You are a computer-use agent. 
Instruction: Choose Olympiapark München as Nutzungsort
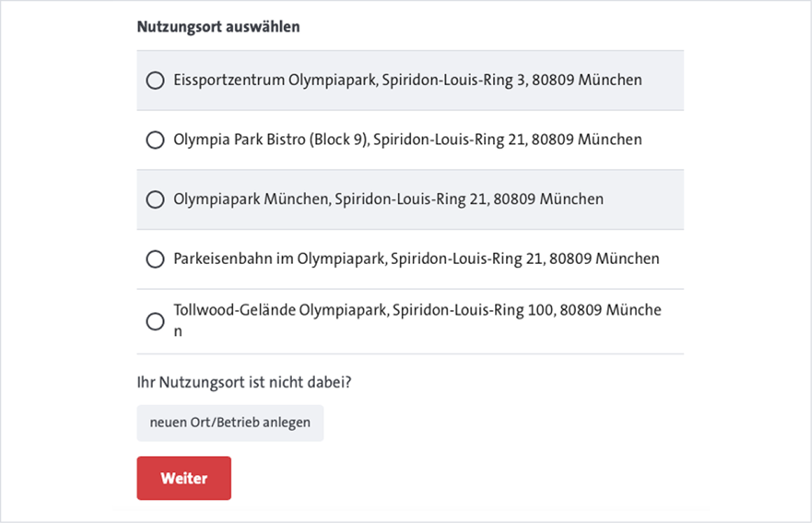(x=155, y=199)
